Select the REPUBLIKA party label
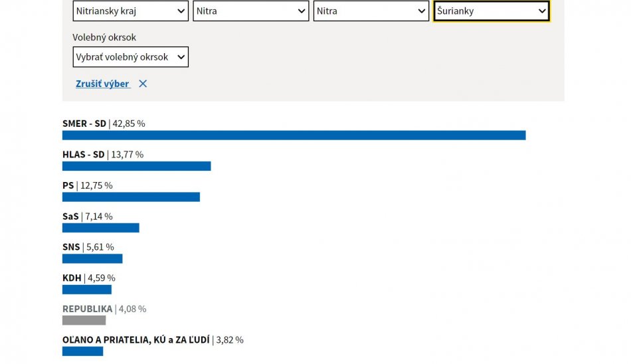The image size is (631, 364). (x=87, y=309)
